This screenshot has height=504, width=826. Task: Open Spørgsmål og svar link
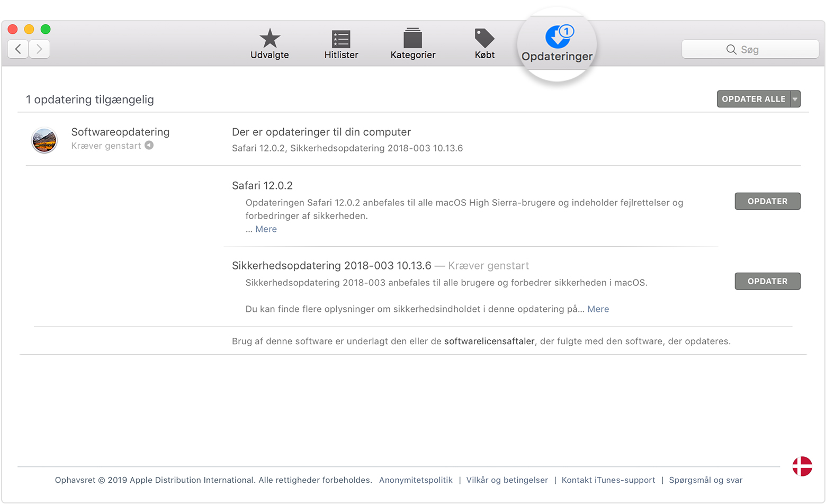coord(705,480)
